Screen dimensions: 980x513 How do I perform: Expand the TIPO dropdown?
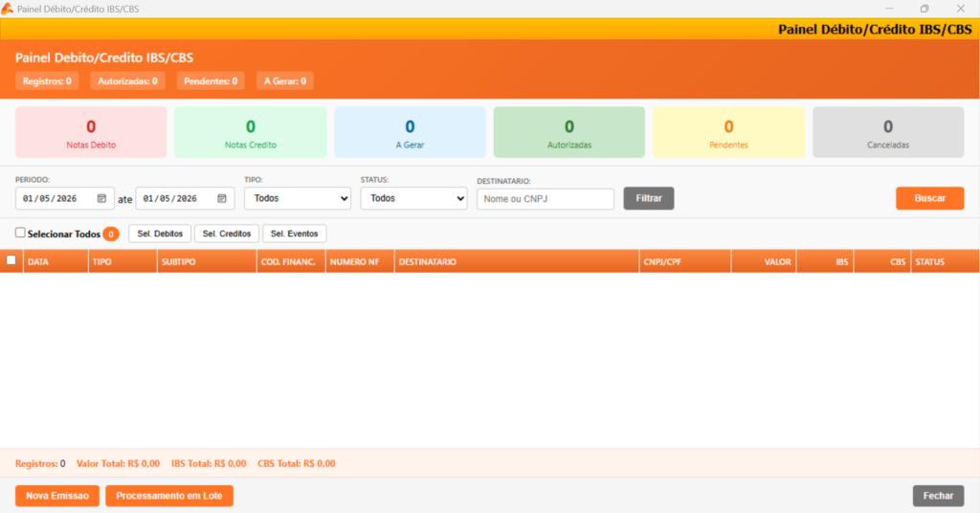(x=298, y=199)
